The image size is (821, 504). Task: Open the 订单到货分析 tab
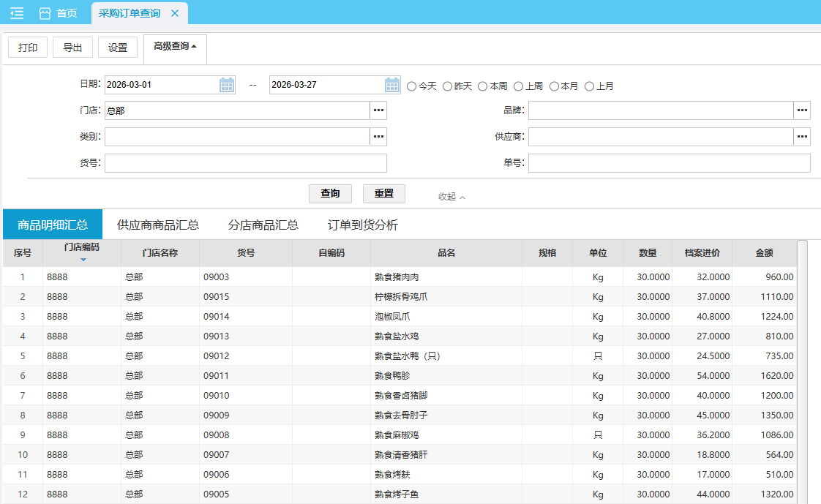point(363,225)
